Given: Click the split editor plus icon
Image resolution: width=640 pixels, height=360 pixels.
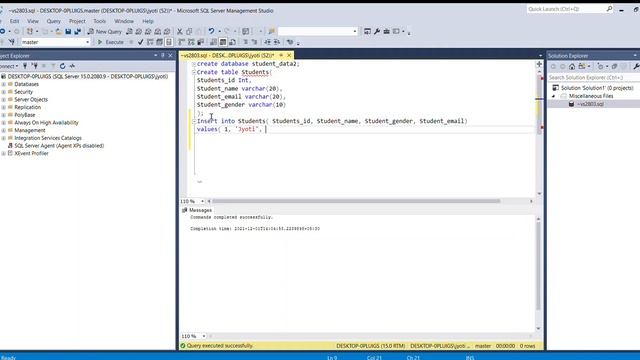Looking at the screenshot, I should pyautogui.click(x=539, y=64).
